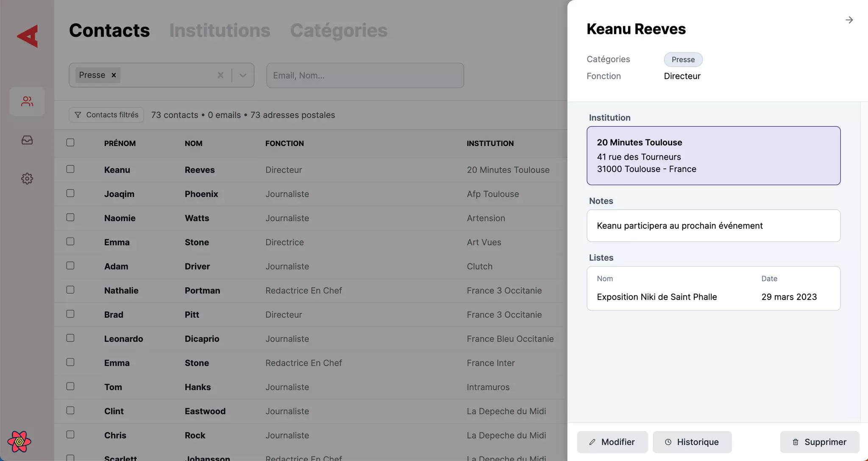Image resolution: width=868 pixels, height=461 pixels.
Task: Close the detail panel with arrow icon
Action: click(849, 20)
